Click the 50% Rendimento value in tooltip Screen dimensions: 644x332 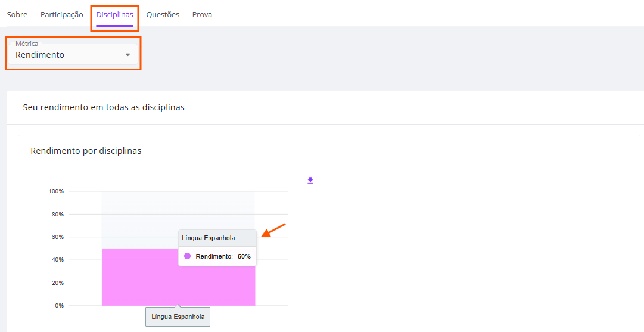(x=244, y=256)
